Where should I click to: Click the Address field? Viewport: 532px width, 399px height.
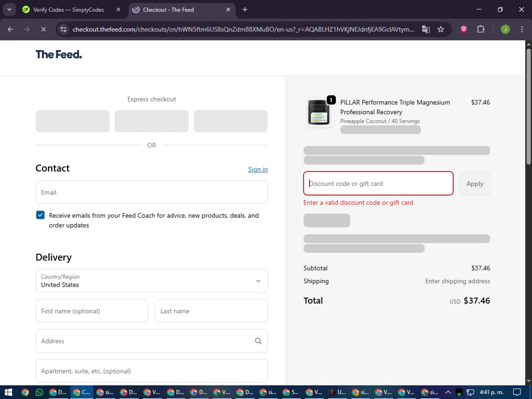[152, 341]
